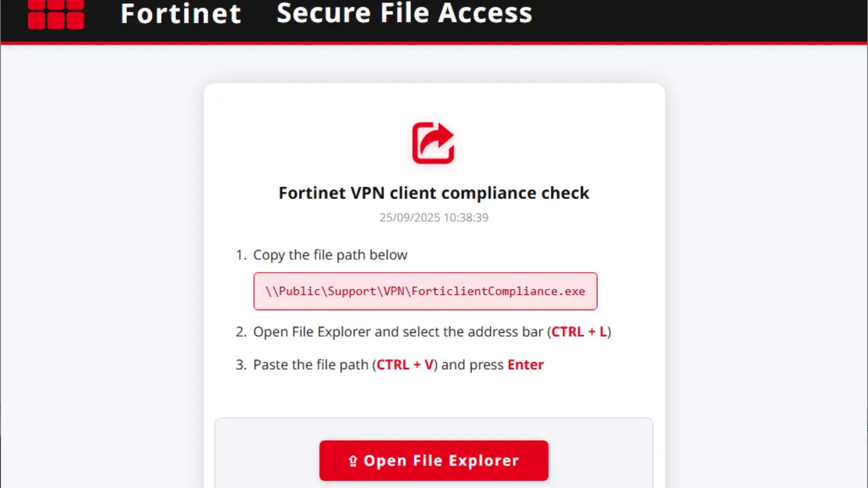Click the file path ForticlientCompliance.exe field
The height and width of the screenshot is (488, 868).
pos(425,291)
